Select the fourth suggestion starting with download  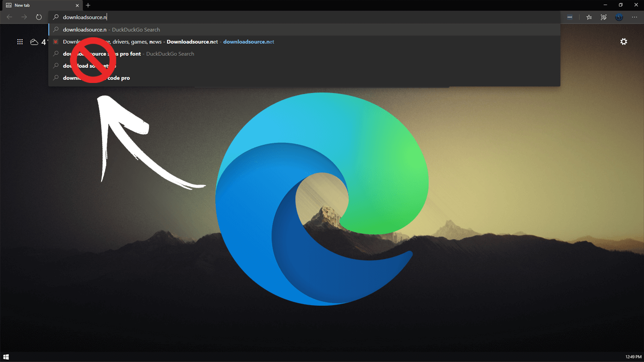pos(304,66)
